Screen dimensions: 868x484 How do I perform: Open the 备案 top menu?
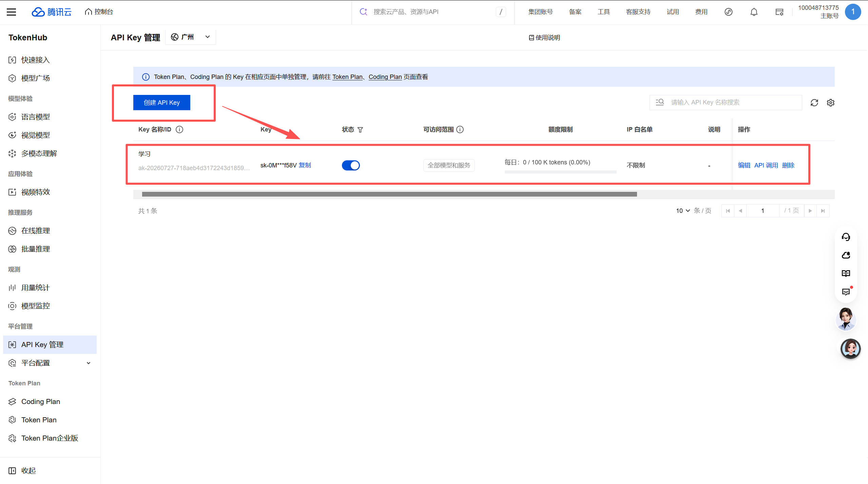pos(575,12)
